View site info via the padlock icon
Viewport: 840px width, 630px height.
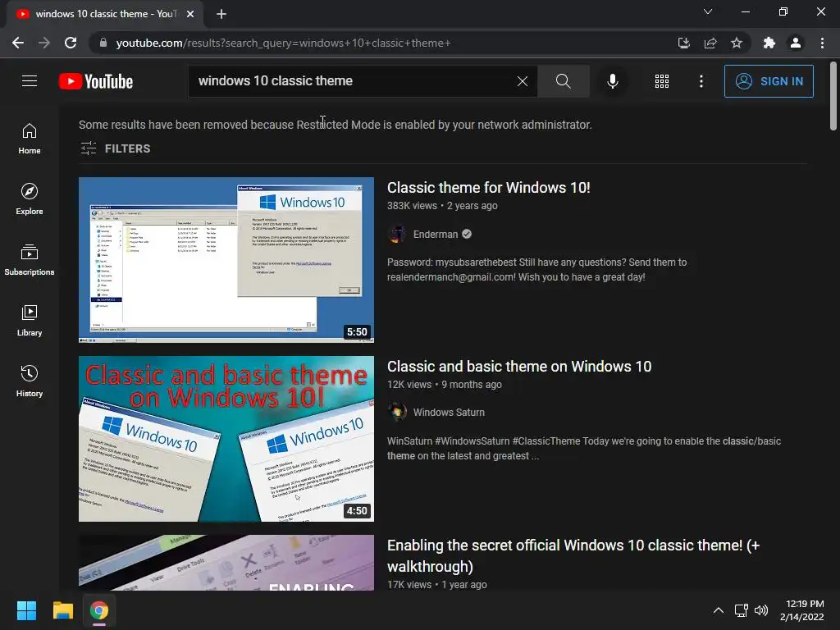[103, 43]
